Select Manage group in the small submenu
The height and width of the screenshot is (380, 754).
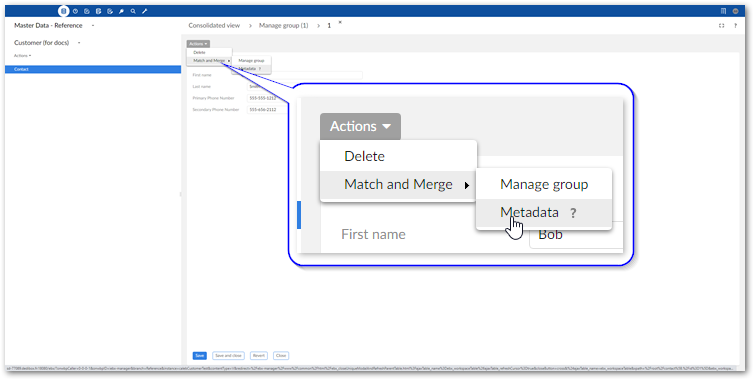point(251,61)
